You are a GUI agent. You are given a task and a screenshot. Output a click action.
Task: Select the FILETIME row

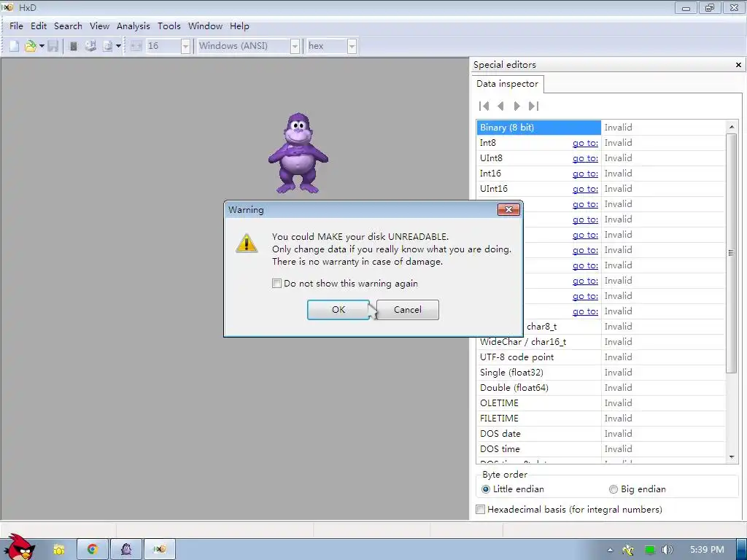[x=601, y=418]
